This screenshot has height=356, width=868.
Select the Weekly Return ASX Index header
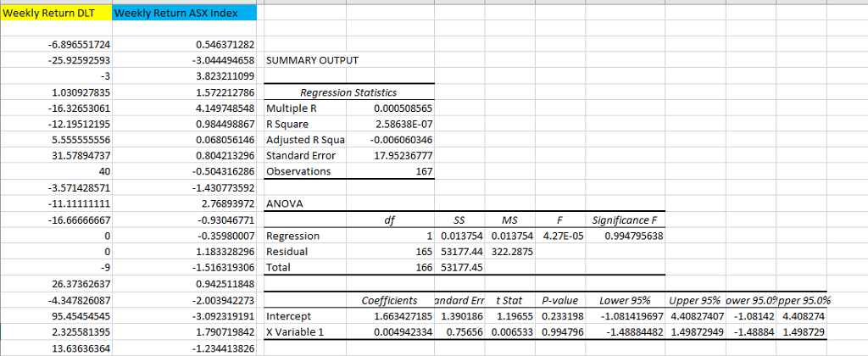coord(184,14)
